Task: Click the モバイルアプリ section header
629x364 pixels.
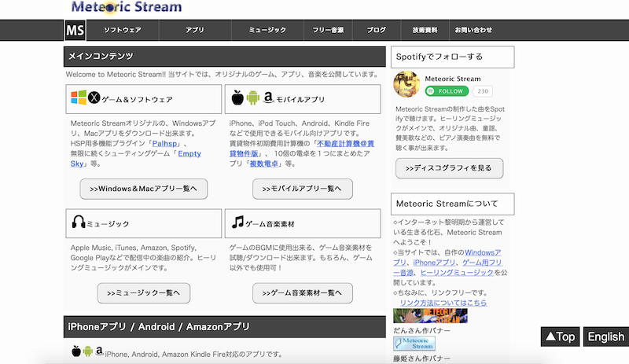Action: [303, 99]
